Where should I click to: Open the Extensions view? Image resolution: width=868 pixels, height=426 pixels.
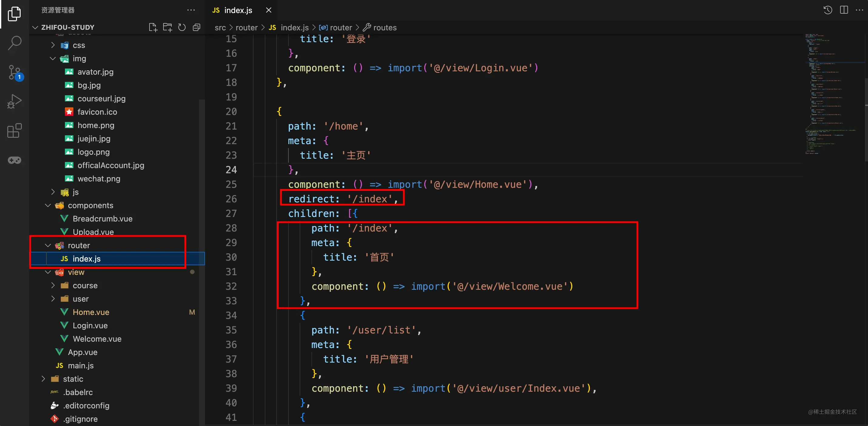tap(15, 131)
